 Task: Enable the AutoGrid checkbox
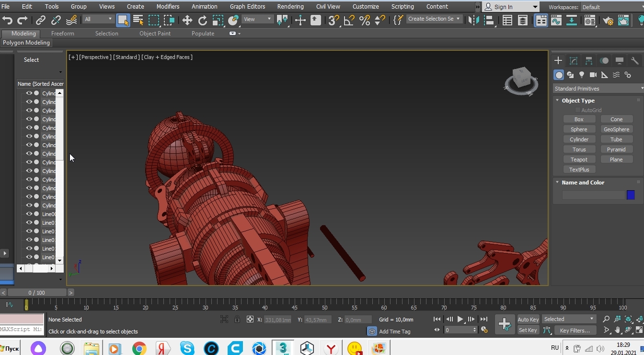[578, 110]
